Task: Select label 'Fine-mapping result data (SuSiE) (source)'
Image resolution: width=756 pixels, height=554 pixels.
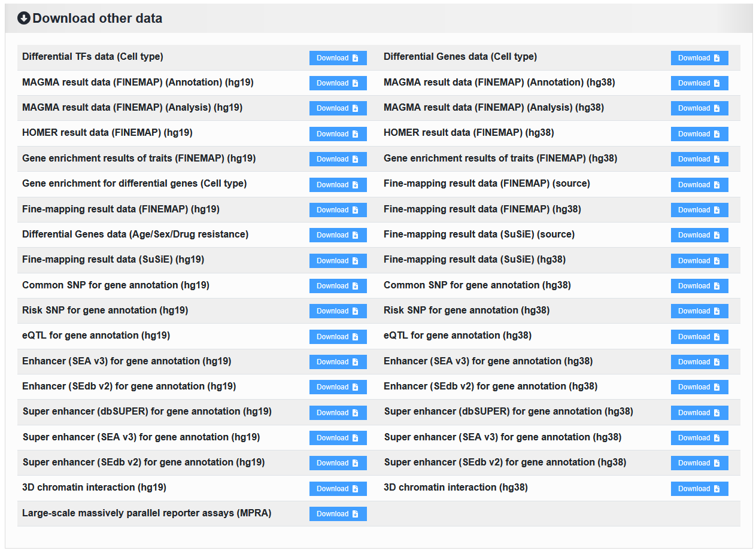Action: 479,235
